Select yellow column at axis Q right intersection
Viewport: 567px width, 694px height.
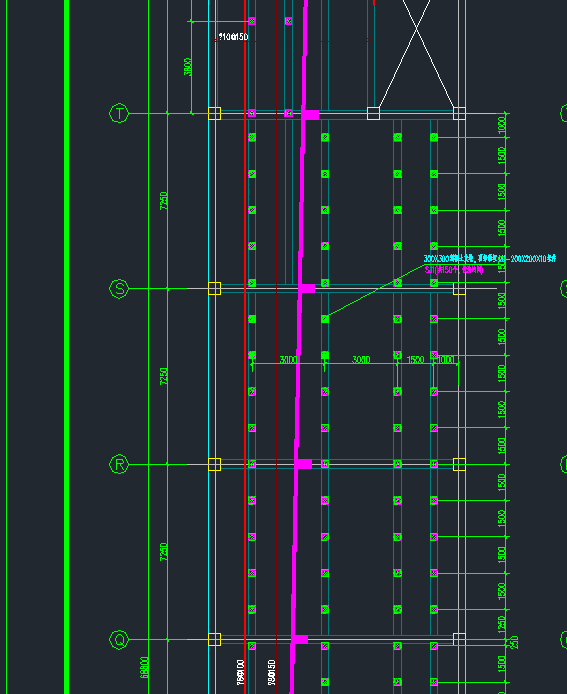(x=459, y=640)
